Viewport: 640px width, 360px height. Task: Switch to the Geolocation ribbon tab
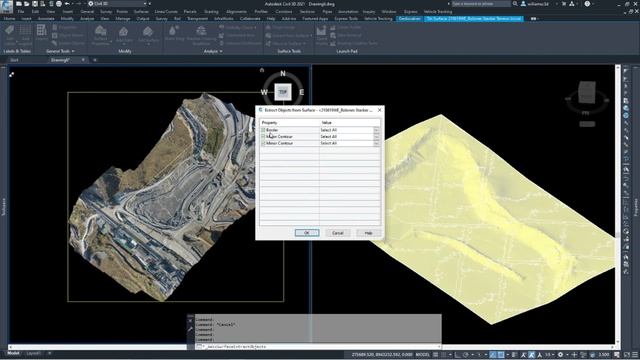point(409,19)
